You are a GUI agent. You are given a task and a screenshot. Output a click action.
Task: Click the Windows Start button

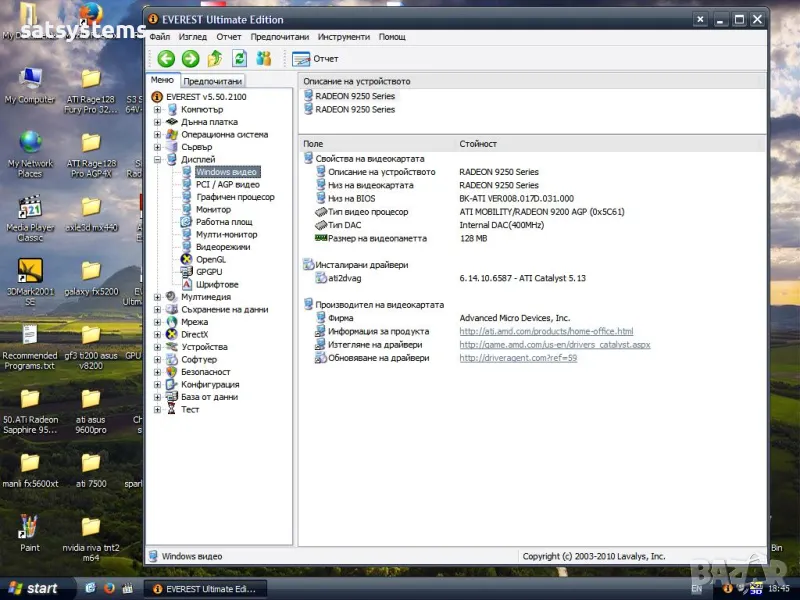coord(31,588)
